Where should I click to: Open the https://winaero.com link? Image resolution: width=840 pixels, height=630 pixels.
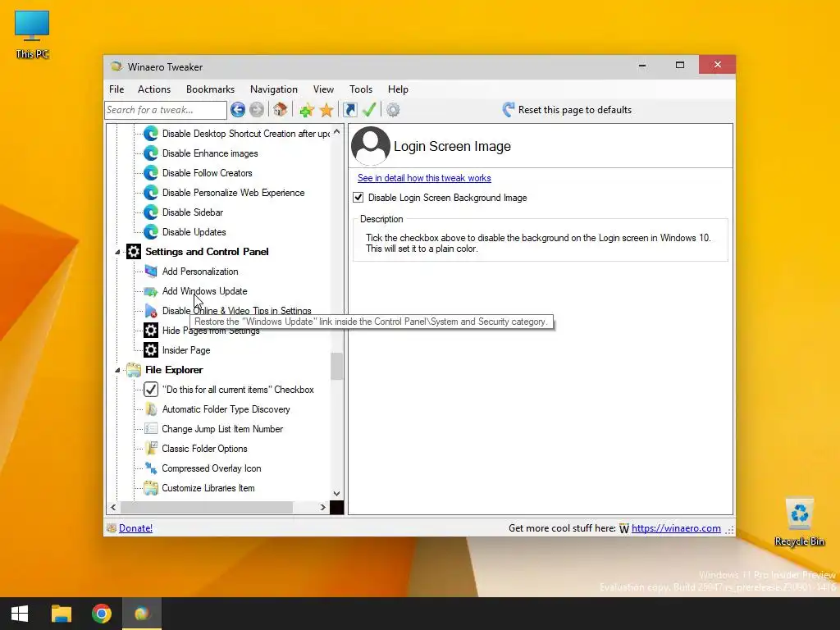(676, 528)
